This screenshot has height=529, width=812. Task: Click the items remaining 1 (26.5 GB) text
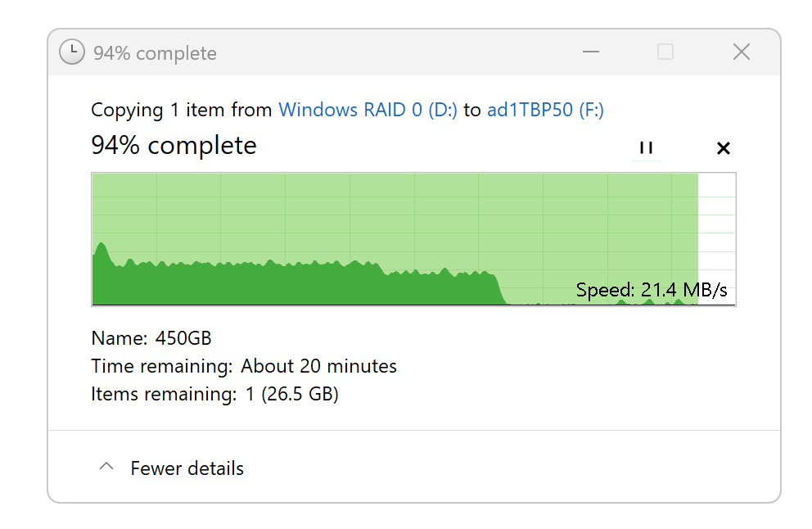[x=292, y=394]
